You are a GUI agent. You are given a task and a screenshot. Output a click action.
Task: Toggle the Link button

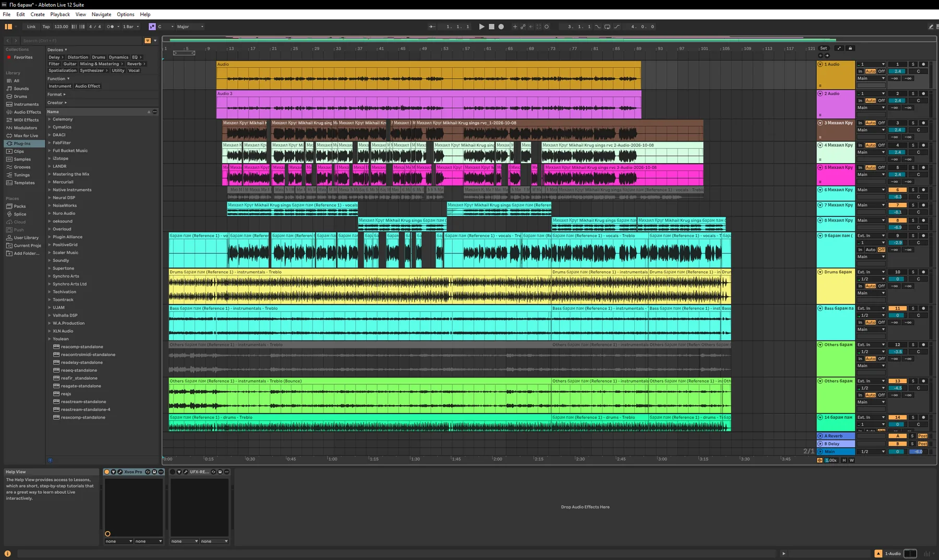(x=31, y=27)
